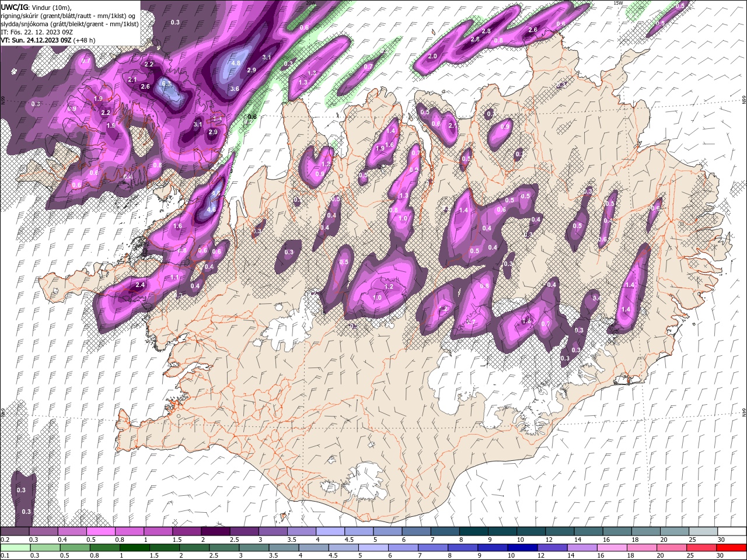The width and height of the screenshot is (747, 560).
Task: Click the upper legend swatch between 1 and 1.5
Action: (x=158, y=531)
